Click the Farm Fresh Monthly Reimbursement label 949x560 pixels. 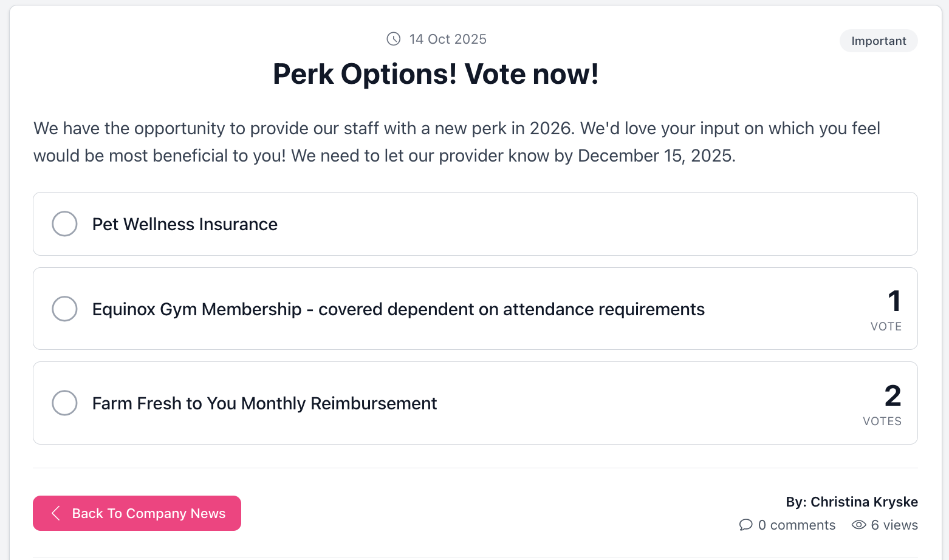click(x=264, y=403)
